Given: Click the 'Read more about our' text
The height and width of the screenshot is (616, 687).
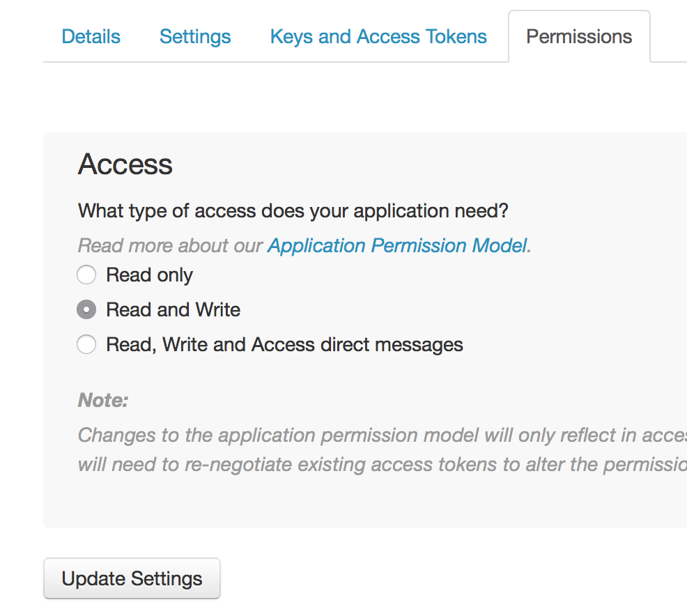Looking at the screenshot, I should pyautogui.click(x=170, y=245).
